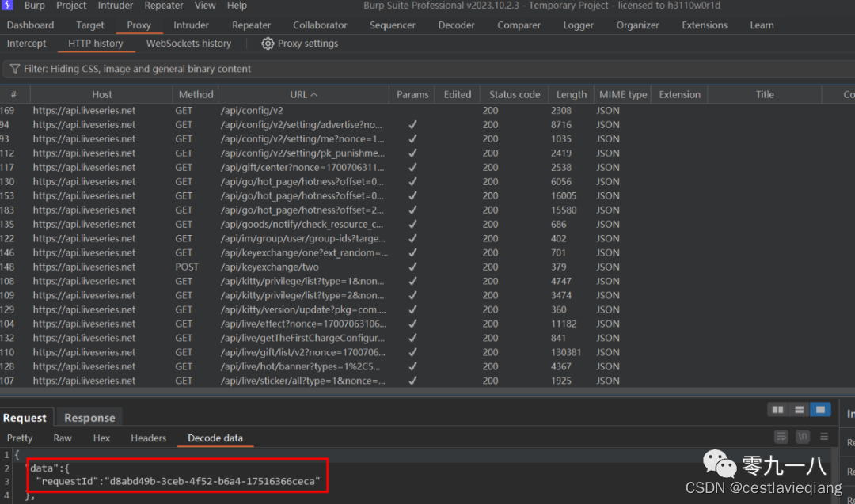Open editor options hamburger icon

pyautogui.click(x=824, y=437)
